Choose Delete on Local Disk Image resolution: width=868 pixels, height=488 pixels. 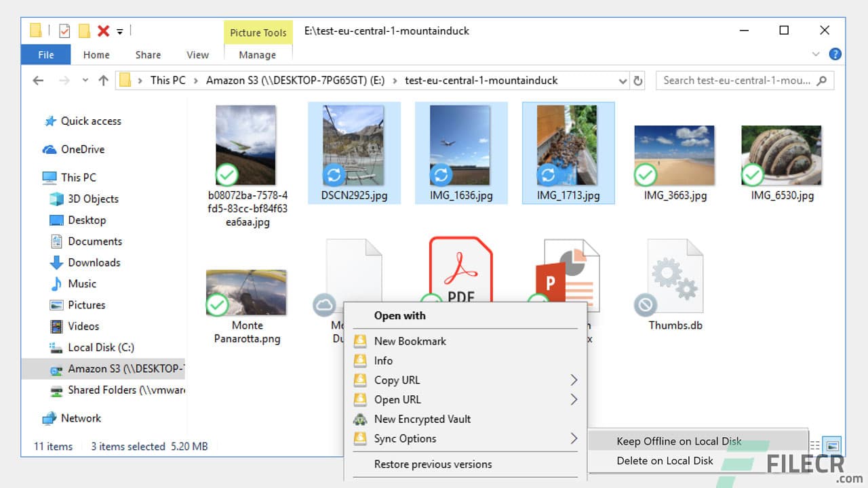(x=665, y=460)
